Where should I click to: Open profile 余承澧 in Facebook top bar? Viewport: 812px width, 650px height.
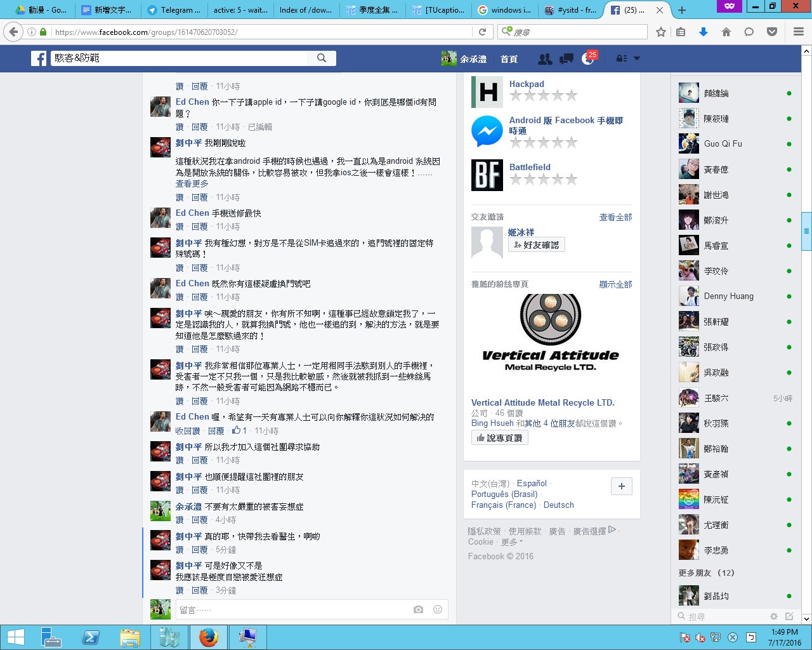pyautogui.click(x=464, y=59)
